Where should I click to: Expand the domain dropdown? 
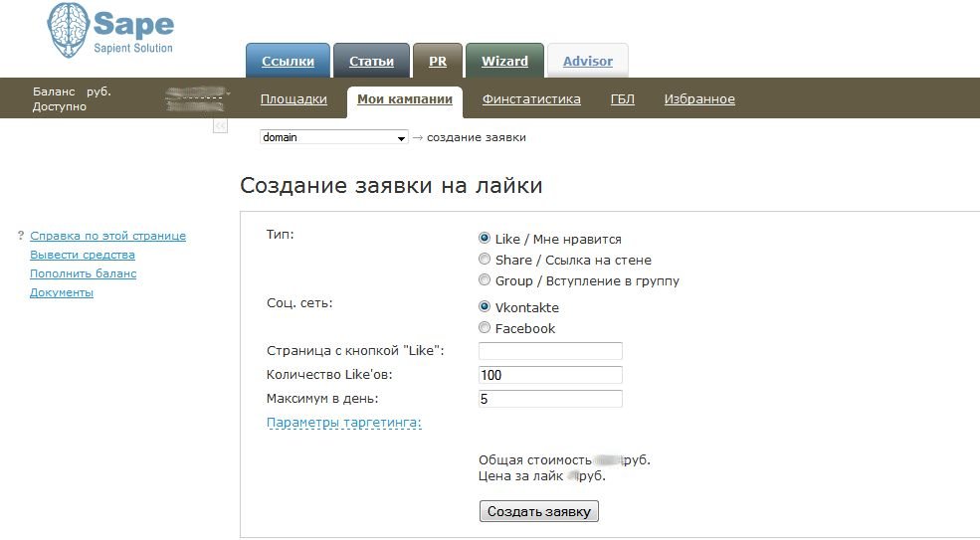(333, 137)
